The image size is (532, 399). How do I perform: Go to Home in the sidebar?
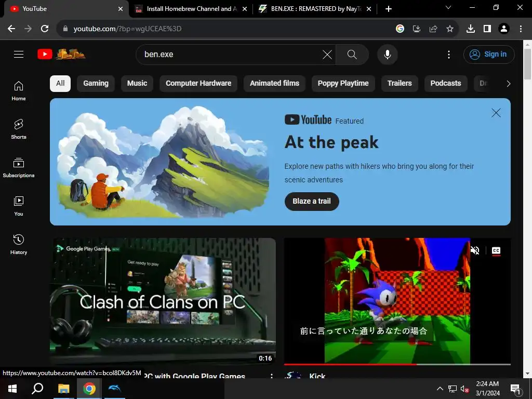pyautogui.click(x=19, y=91)
